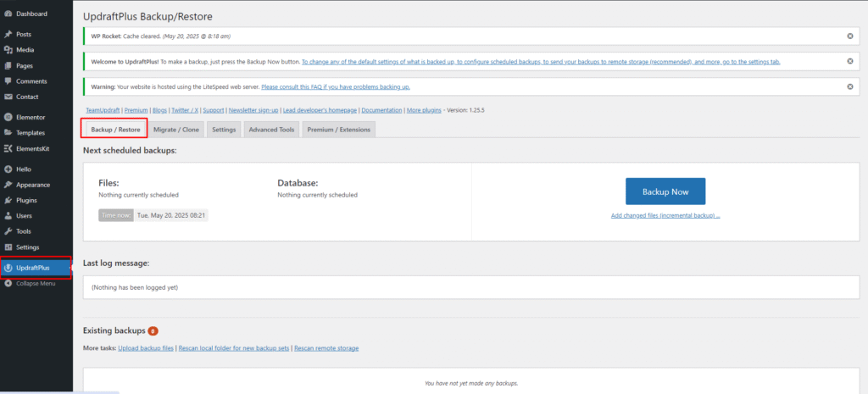Dismiss the WP Rocket cache cleared notice
Viewport: 868px width, 394px height.
849,36
